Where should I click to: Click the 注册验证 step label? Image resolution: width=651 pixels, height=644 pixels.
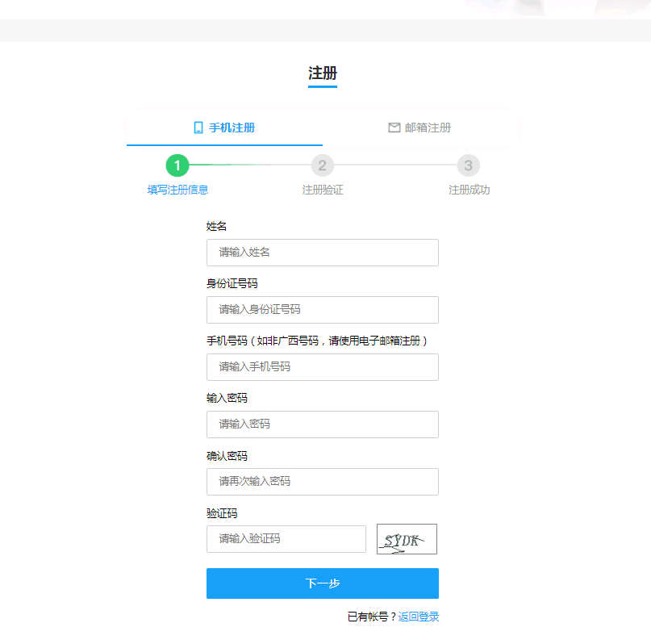point(322,190)
